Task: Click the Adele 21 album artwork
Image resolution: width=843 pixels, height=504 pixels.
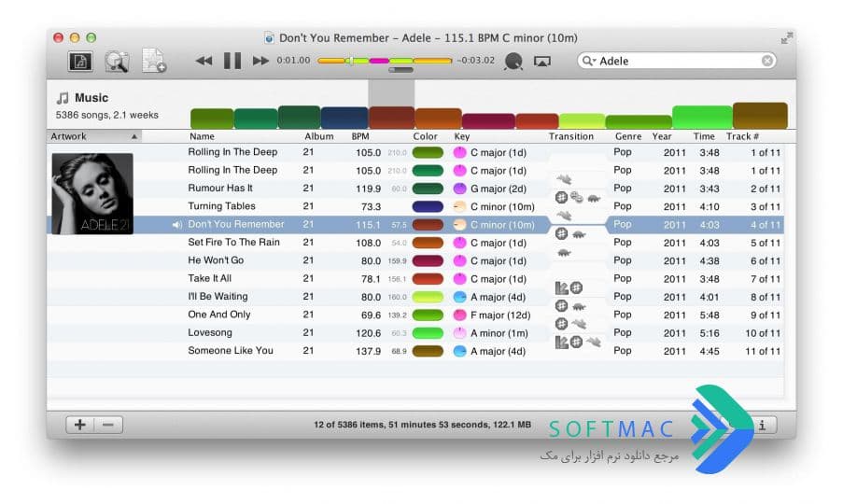Action: [x=92, y=193]
